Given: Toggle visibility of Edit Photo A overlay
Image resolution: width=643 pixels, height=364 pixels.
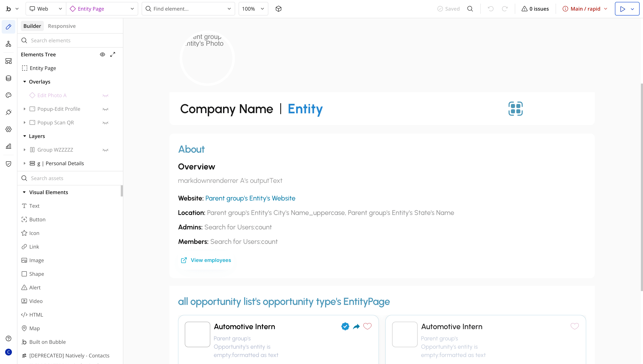Looking at the screenshot, I should click(105, 95).
